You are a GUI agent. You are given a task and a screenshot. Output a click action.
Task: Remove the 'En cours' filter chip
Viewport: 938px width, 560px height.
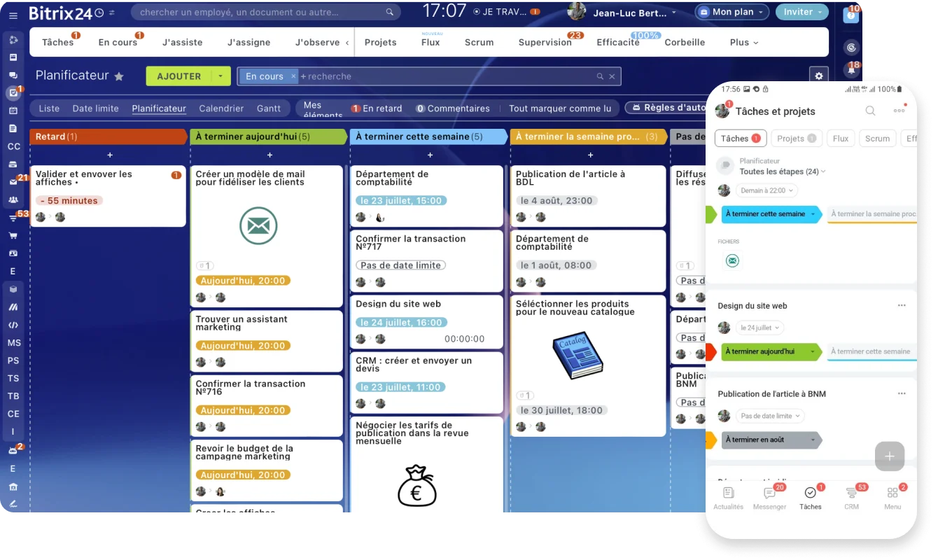click(x=294, y=76)
